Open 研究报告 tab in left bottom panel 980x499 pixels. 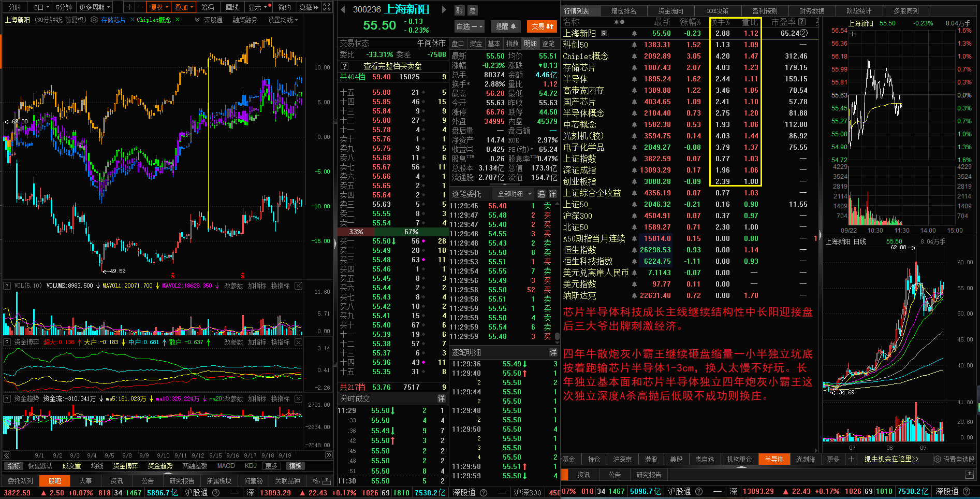[182, 481]
